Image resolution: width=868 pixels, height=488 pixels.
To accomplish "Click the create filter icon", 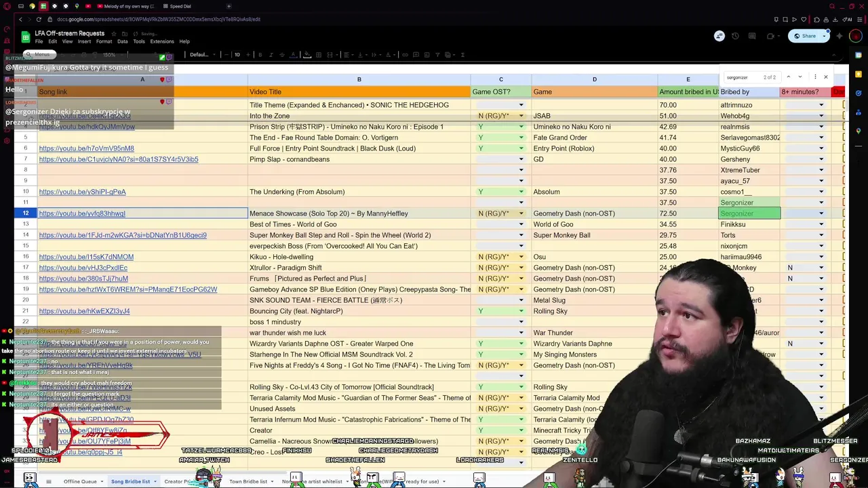I will coord(437,55).
